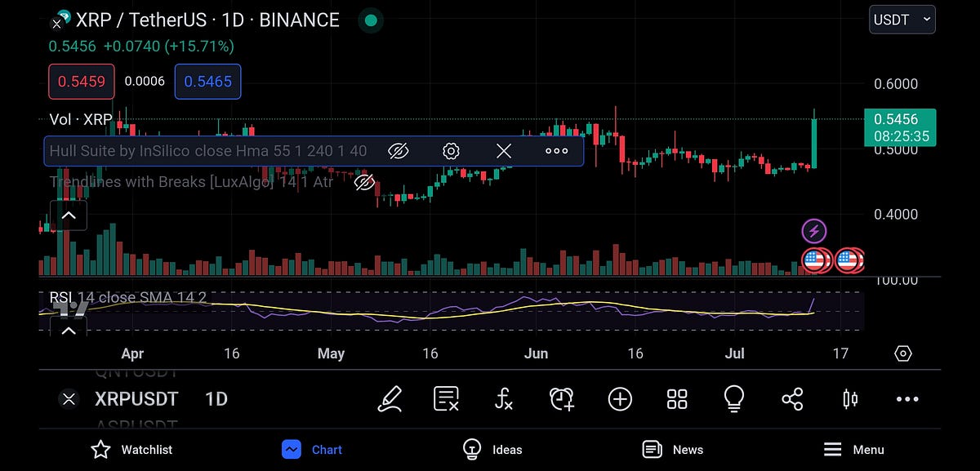Viewport: 980px width, 471px height.
Task: Tap the green market status dot
Action: click(x=370, y=20)
